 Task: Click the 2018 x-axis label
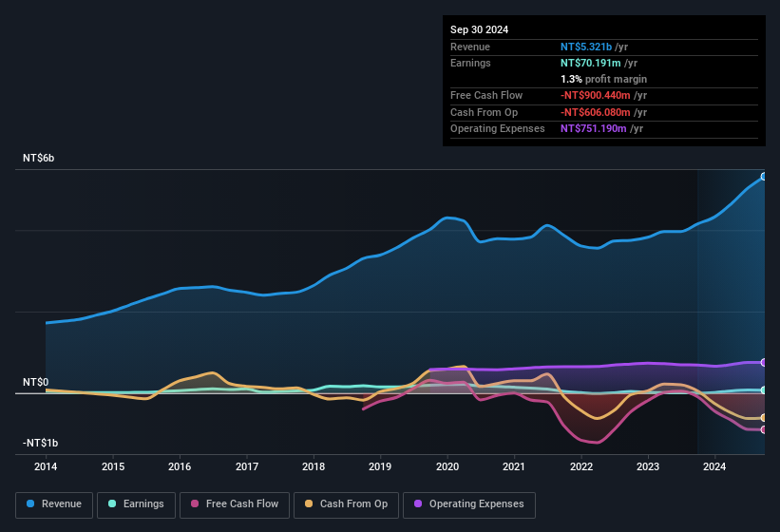314,466
